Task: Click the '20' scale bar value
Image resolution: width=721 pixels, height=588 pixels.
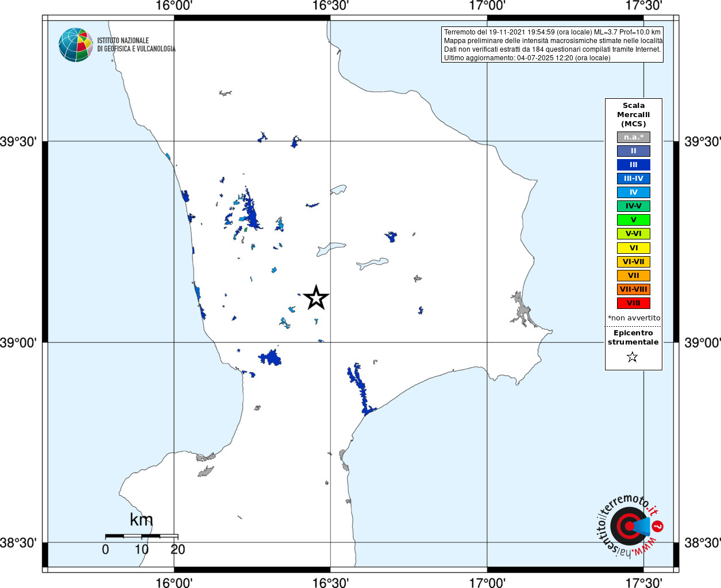Action: pos(178,550)
